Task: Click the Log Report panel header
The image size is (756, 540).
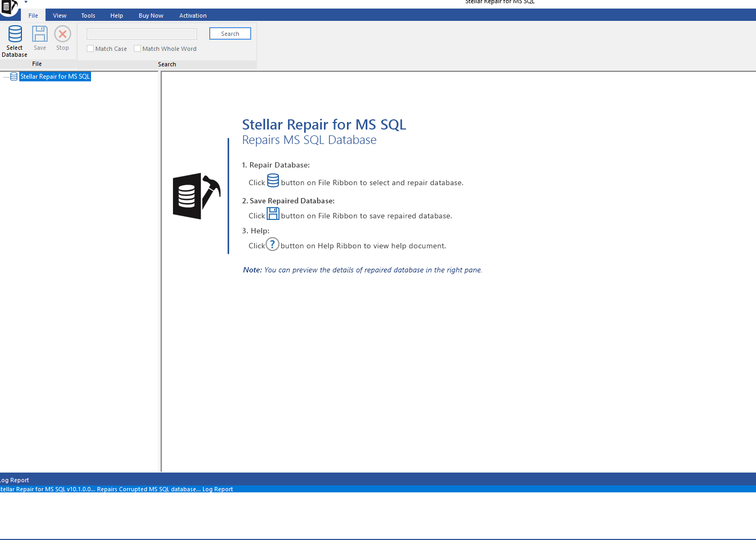Action: [378, 480]
